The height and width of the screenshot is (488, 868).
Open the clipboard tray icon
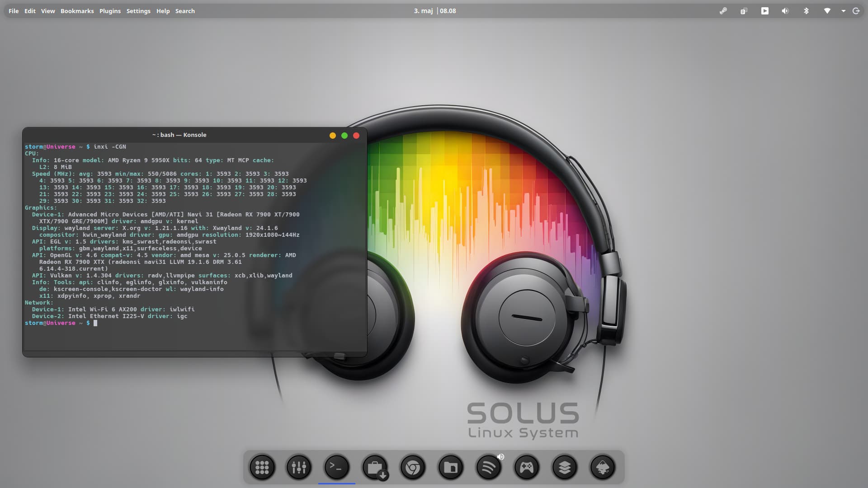744,11
